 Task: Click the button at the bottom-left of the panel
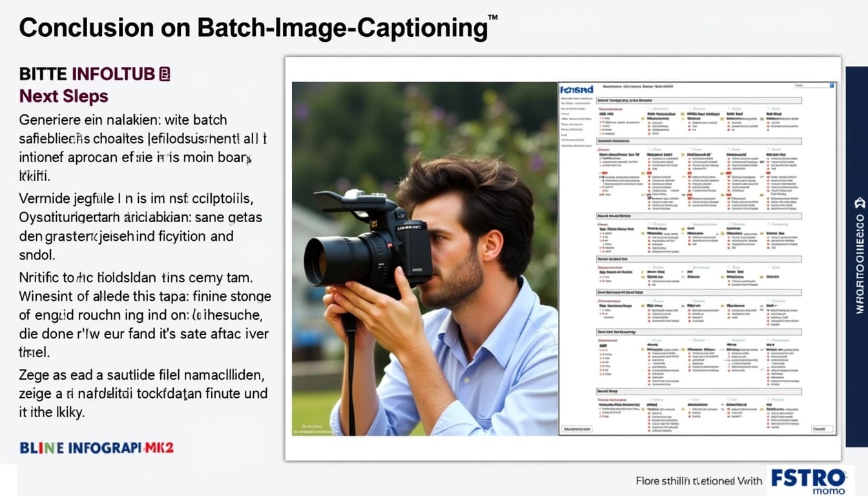576,429
